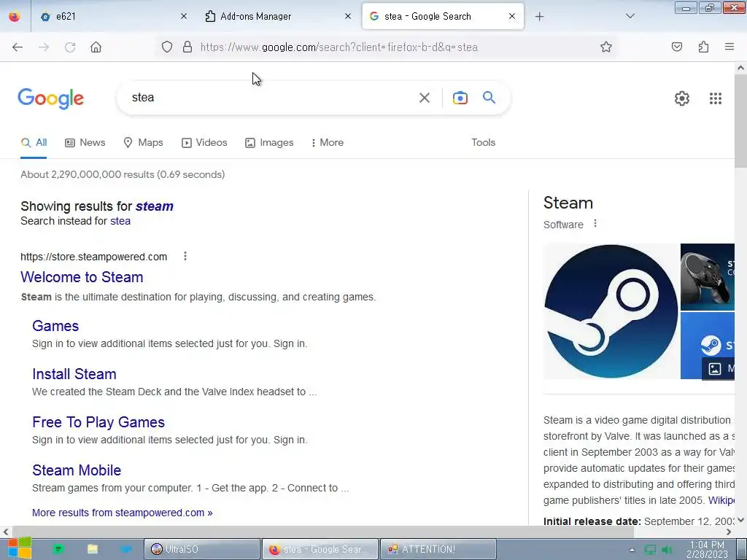The width and height of the screenshot is (747, 560).
Task: Open the Games sitelink
Action: [55, 326]
